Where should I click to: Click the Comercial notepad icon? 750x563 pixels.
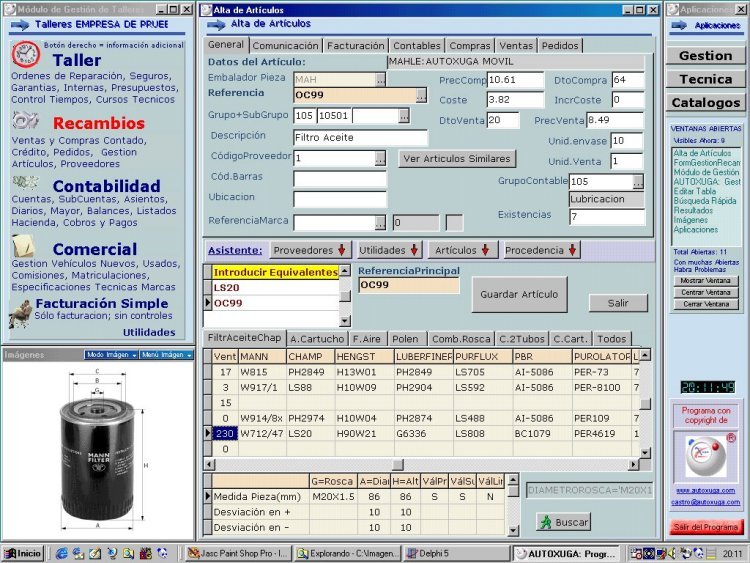click(23, 246)
